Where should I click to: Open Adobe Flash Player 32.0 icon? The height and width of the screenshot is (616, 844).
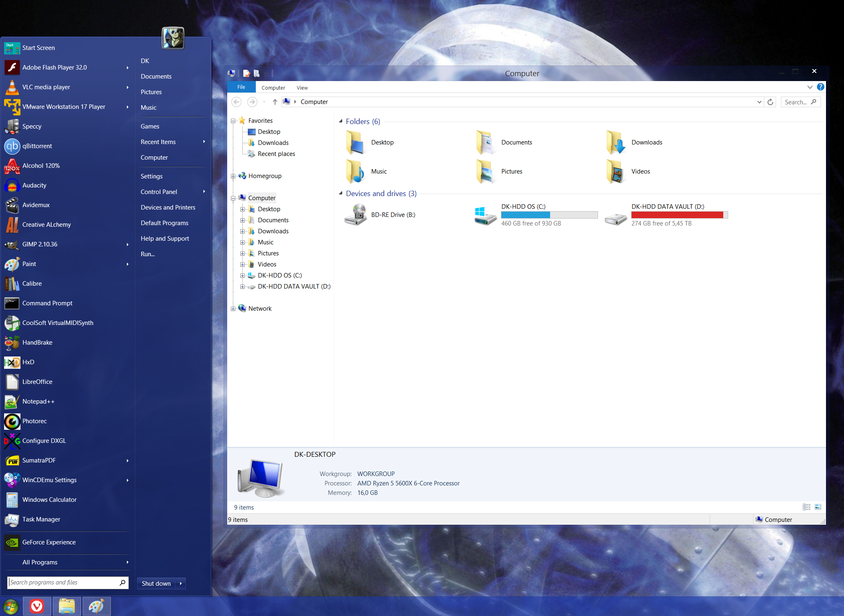tap(12, 68)
